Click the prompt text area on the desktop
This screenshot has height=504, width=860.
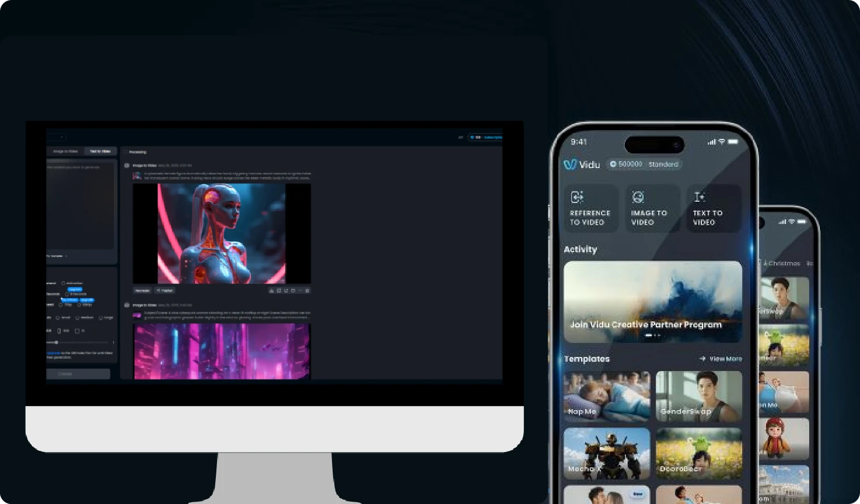coord(81,205)
